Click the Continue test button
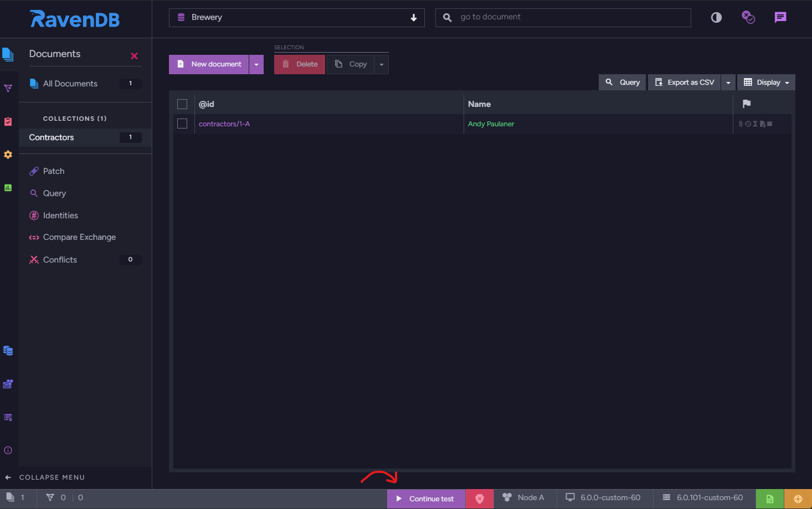 click(426, 498)
